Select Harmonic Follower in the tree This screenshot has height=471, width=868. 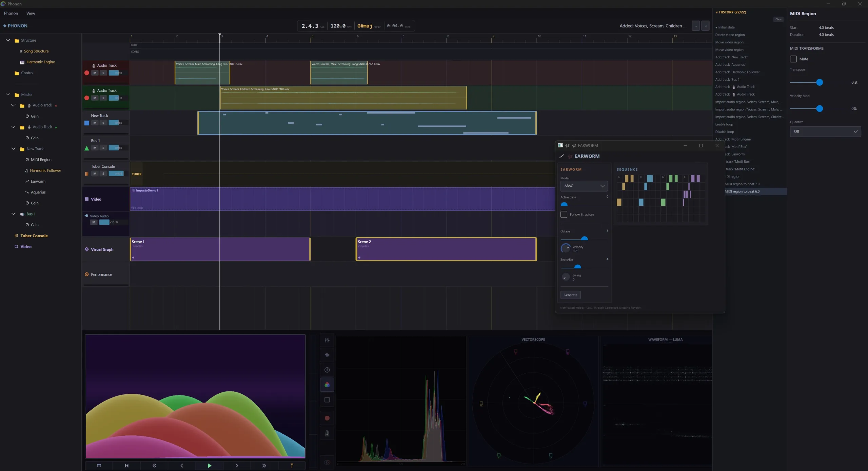(x=45, y=170)
